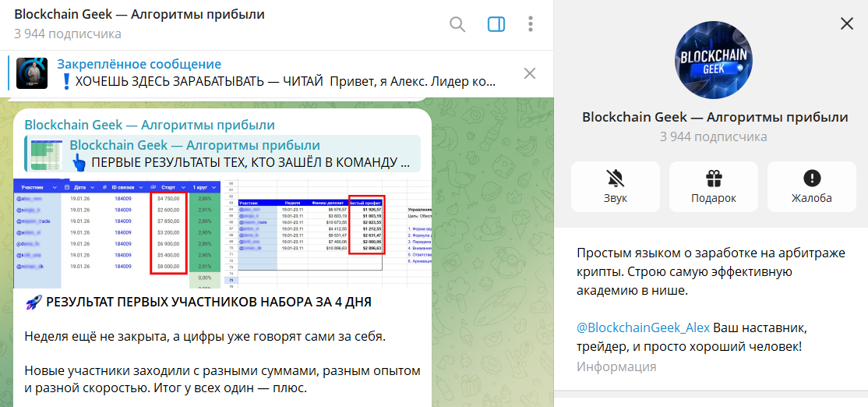Click the forwarded-from channel name in post
This screenshot has height=407, width=868.
coord(149,125)
